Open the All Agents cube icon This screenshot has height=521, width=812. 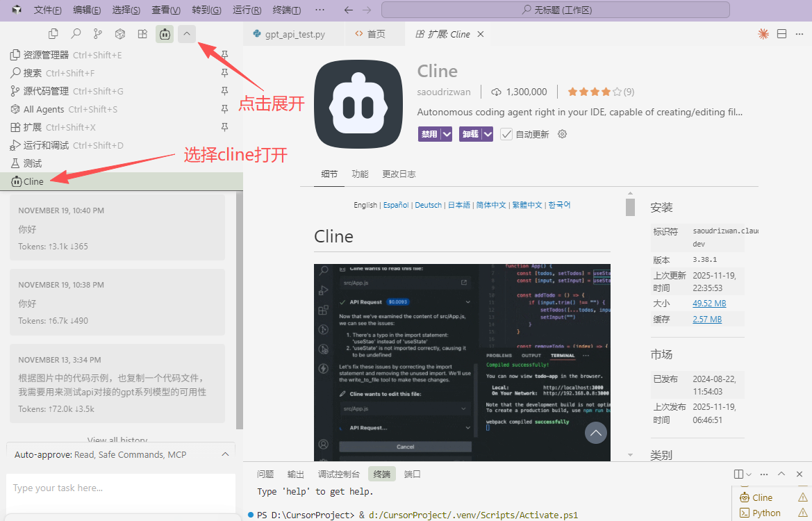[120, 34]
